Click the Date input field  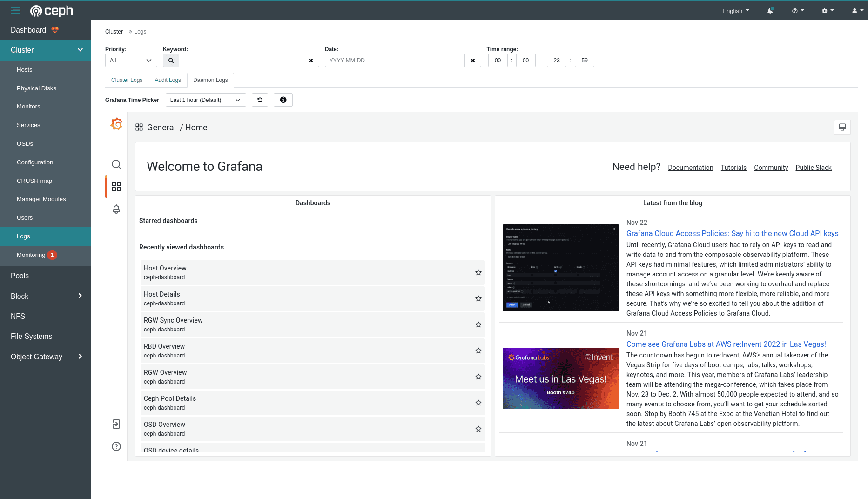[x=395, y=61]
